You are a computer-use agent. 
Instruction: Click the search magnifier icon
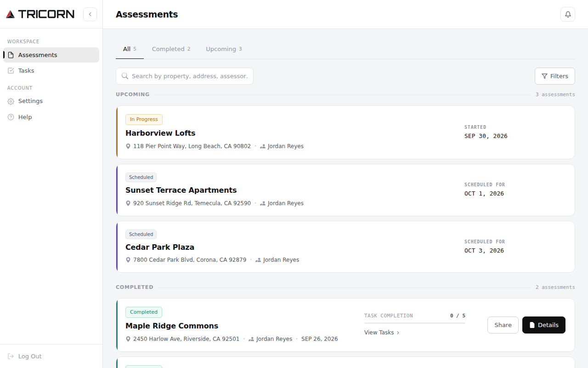point(125,76)
